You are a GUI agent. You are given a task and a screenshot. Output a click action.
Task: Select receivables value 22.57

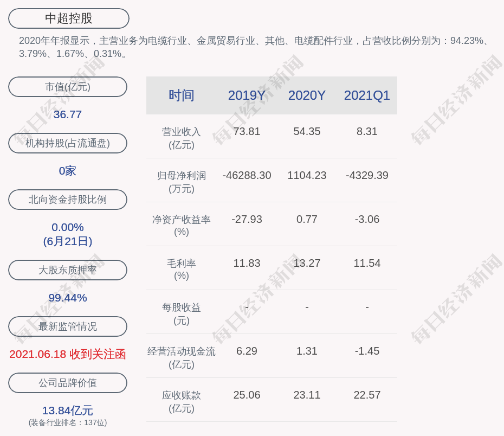click(367, 395)
